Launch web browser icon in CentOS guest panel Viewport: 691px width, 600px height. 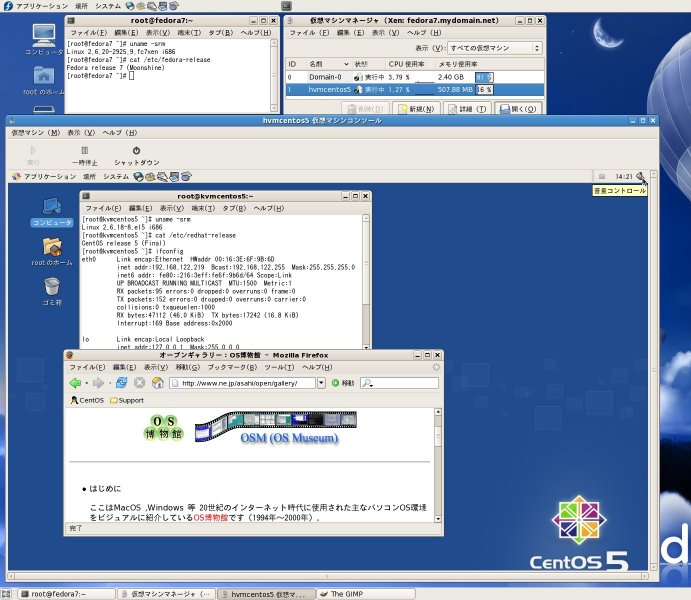138,177
